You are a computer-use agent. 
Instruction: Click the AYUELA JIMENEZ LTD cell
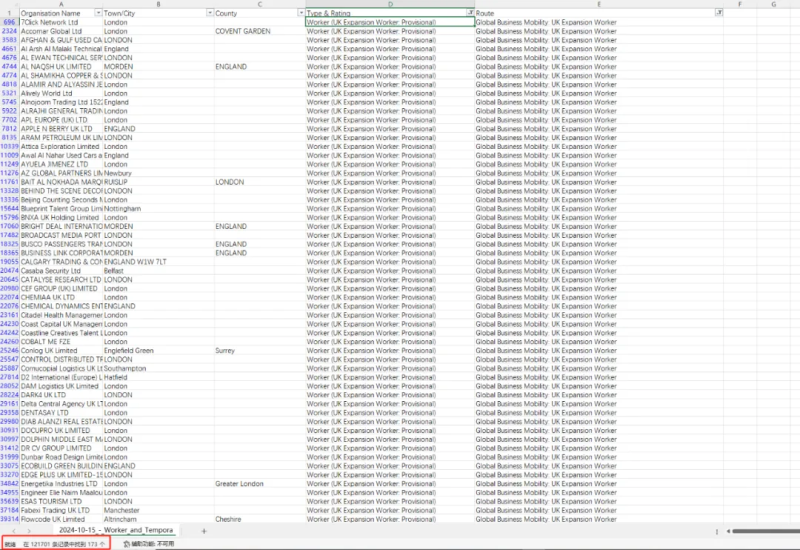tap(61, 164)
